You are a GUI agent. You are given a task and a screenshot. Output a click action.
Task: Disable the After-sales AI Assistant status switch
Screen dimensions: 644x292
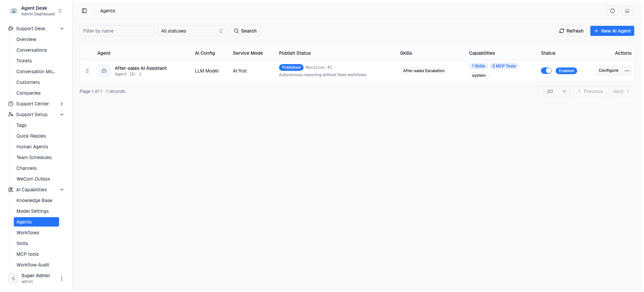coord(546,71)
